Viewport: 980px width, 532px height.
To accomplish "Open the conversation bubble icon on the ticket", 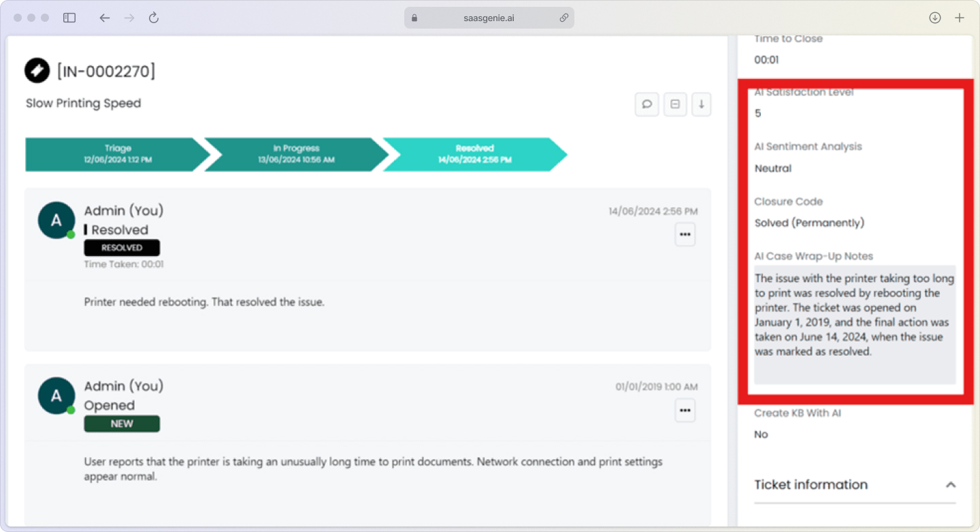I will point(647,104).
